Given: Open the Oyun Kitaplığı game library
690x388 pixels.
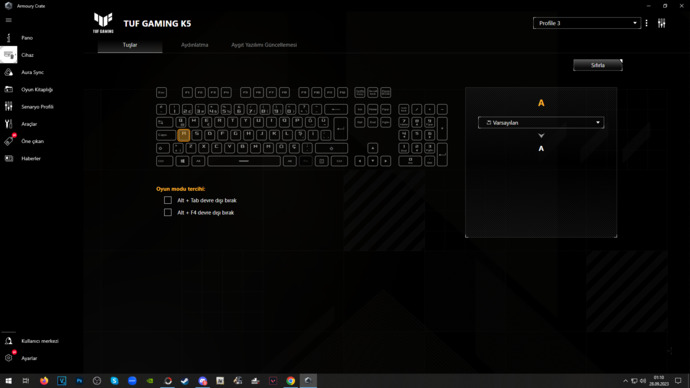Looking at the screenshot, I should pos(37,89).
